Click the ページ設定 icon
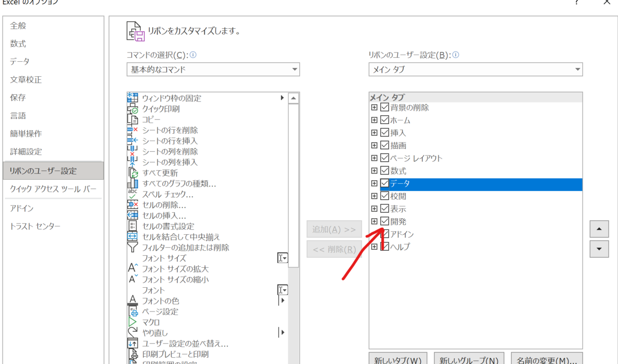Image resolution: width=618 pixels, height=364 pixels. (132, 311)
